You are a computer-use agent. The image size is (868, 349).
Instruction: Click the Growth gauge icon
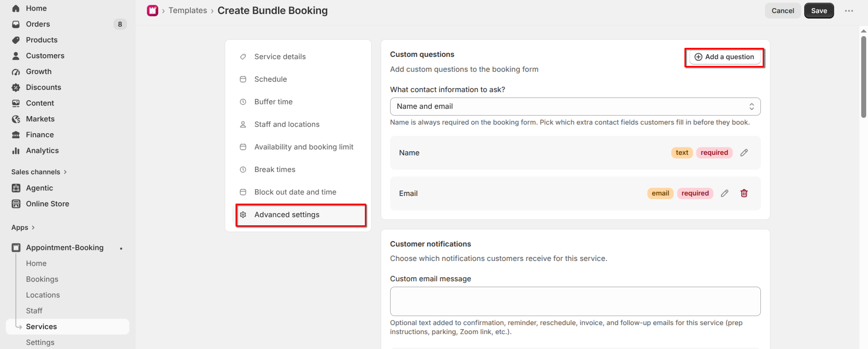[16, 72]
